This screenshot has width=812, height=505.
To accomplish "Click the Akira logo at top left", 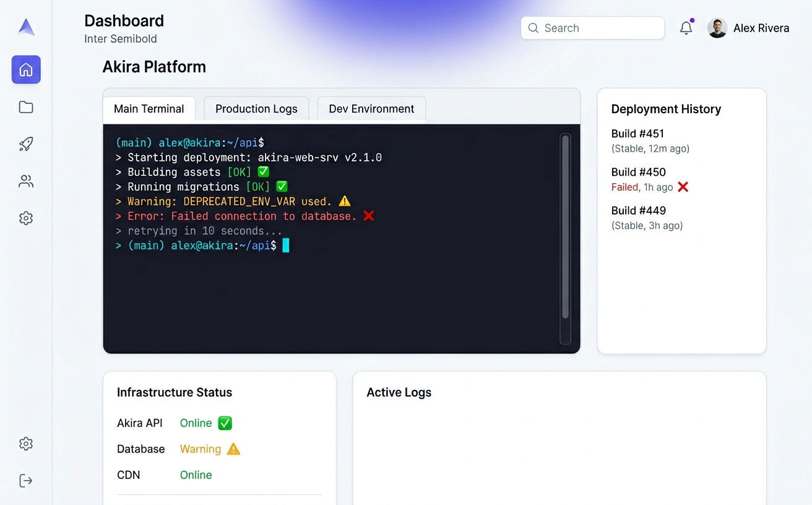I will [25, 26].
